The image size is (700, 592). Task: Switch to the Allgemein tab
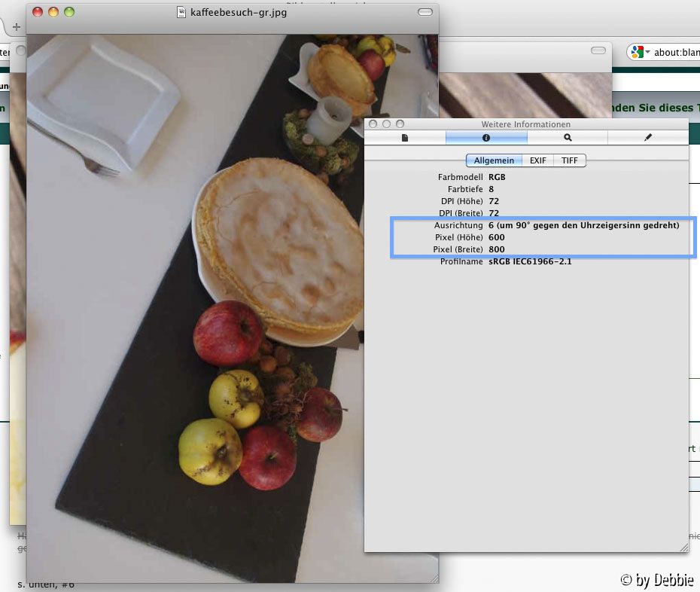tap(494, 160)
